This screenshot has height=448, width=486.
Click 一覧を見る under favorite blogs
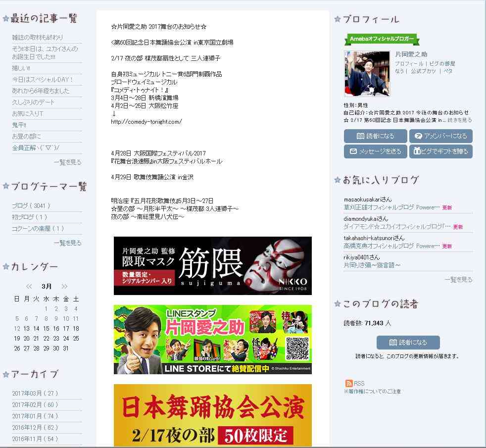point(458,280)
